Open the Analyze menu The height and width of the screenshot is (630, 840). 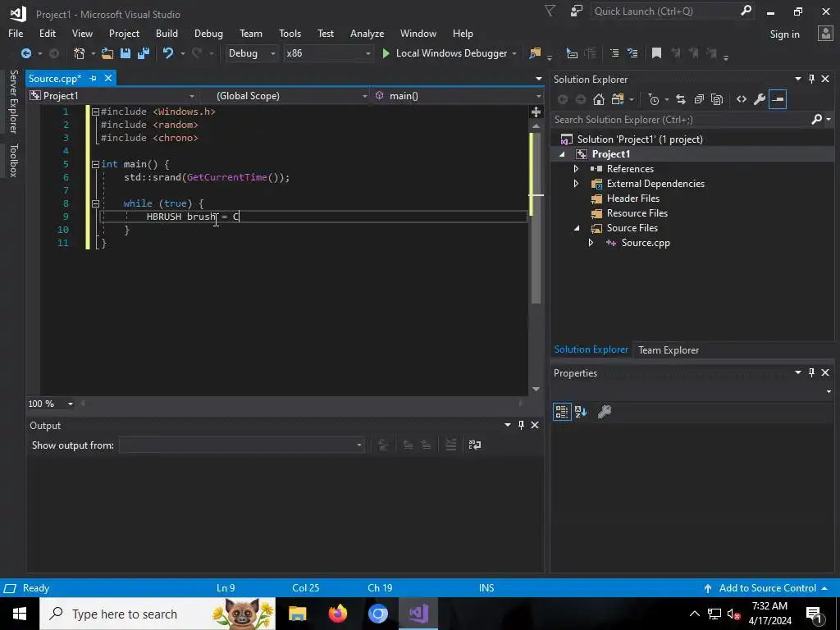coord(367,33)
